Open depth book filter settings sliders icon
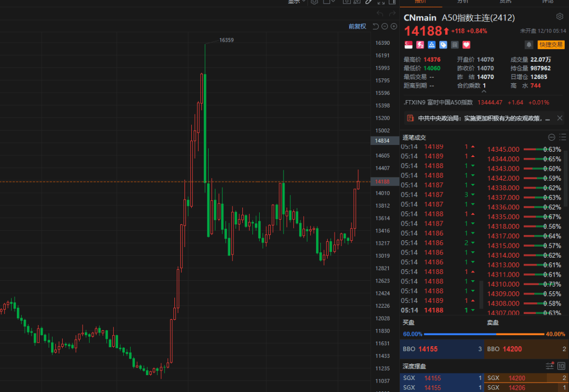Screen dimensions: 569x392 click(550, 366)
